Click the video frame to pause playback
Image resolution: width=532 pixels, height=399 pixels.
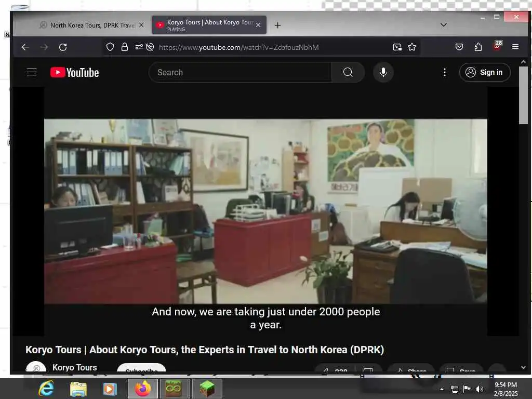pyautogui.click(x=265, y=211)
